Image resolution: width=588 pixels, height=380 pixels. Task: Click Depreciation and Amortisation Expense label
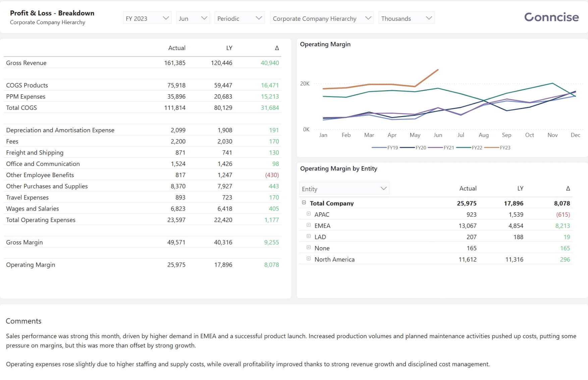pos(60,130)
